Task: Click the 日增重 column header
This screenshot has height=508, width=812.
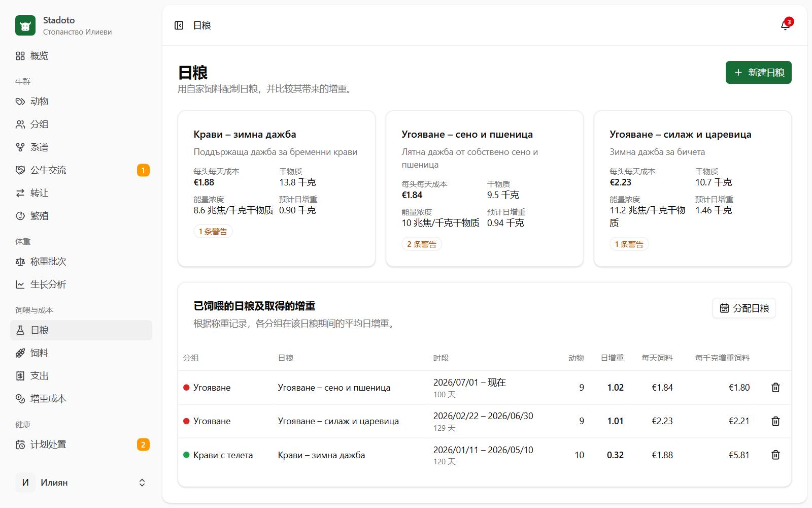Action: 612,358
